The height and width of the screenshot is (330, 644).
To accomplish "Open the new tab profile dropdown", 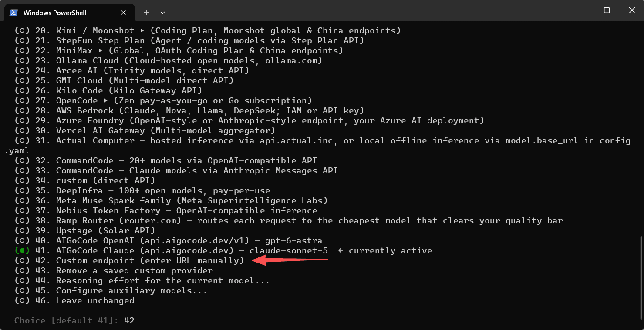I will pos(162,13).
